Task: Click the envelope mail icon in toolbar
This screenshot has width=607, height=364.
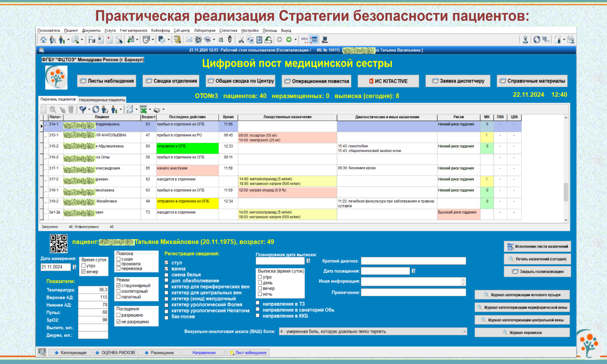Action: pos(189,40)
